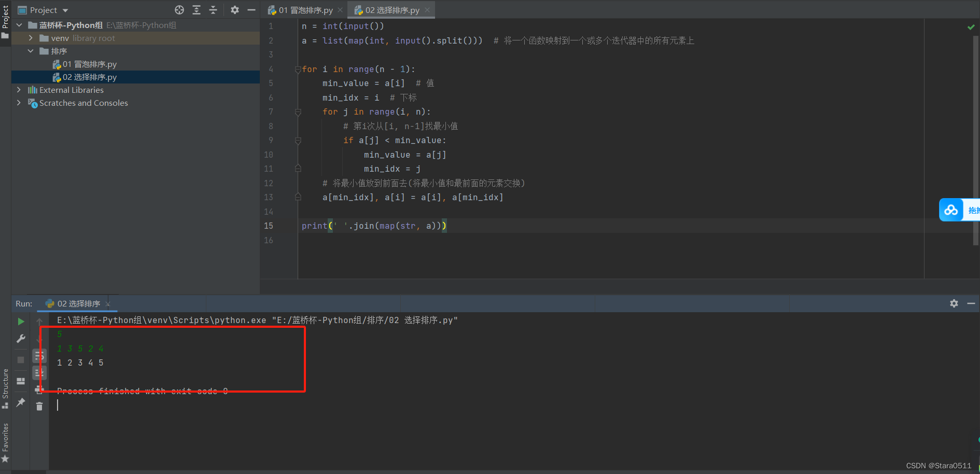The image size is (980, 474).
Task: Click the green inspection checkmark in editor
Action: (971, 27)
